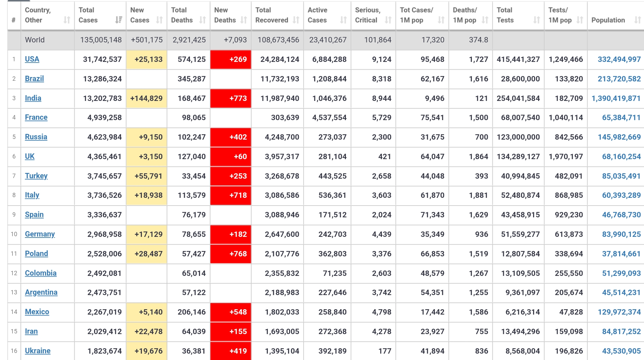The image size is (644, 360).
Task: Open Mexico country link
Action: click(x=37, y=312)
